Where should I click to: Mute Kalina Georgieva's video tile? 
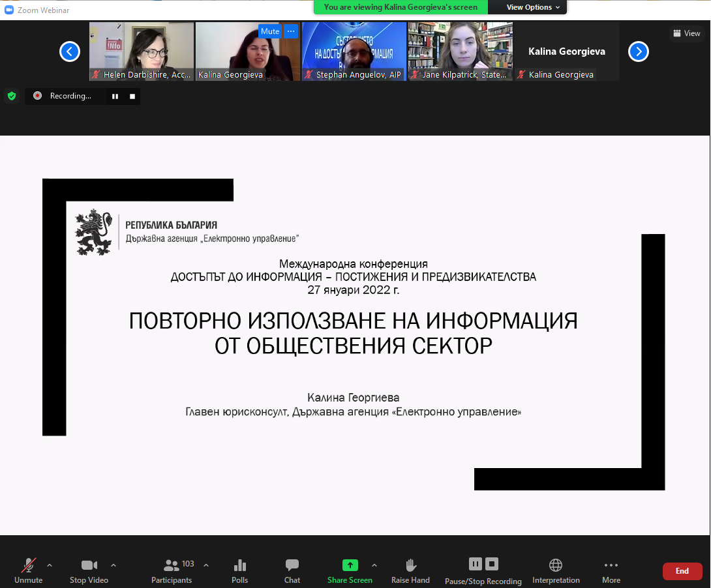pyautogui.click(x=269, y=31)
